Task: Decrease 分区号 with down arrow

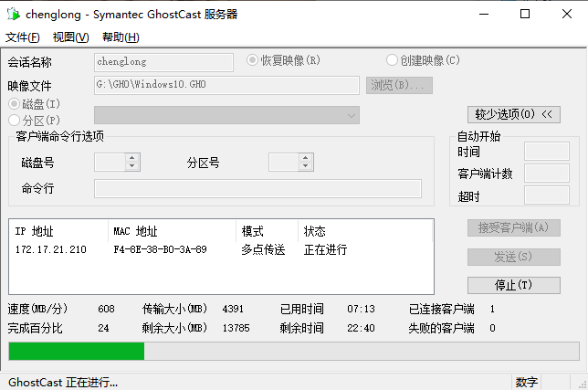Action: pyautogui.click(x=306, y=166)
